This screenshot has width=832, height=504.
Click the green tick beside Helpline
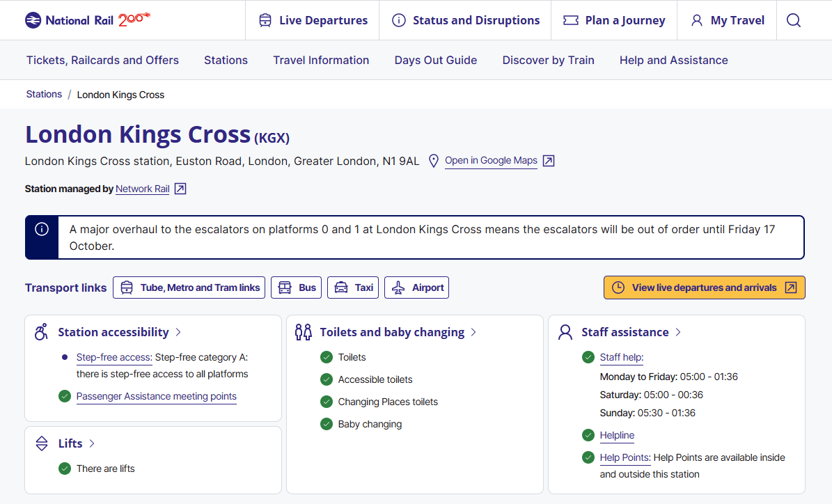tap(588, 435)
